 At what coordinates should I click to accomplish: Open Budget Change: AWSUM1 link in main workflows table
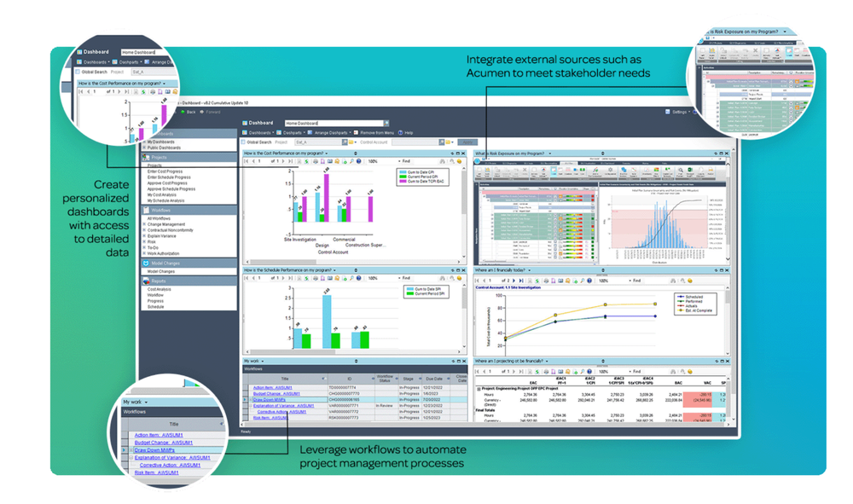tap(276, 394)
